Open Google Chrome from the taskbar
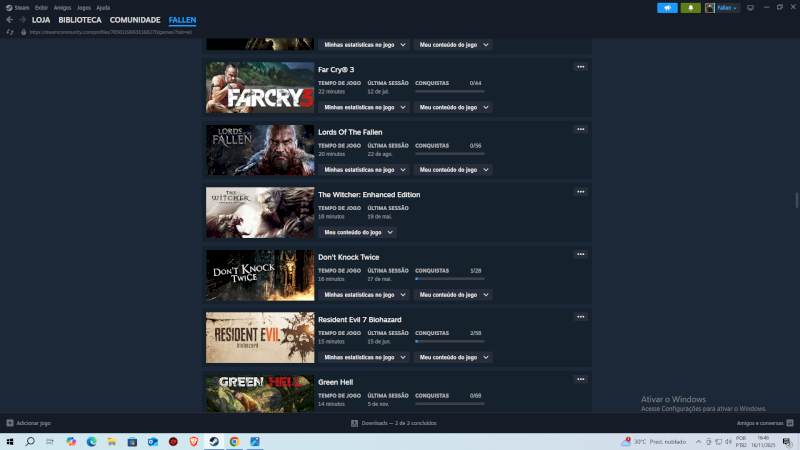 (234, 442)
